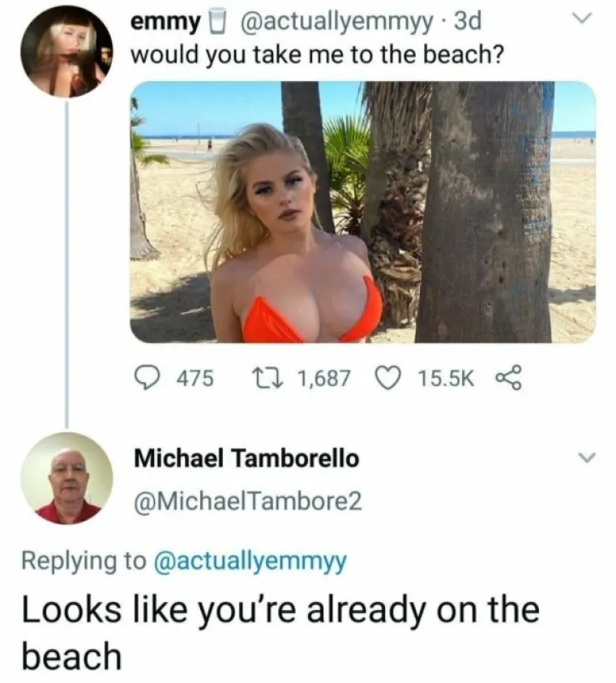Open the Michael Tamborello display name
Screen dimensions: 616x683
click(246, 458)
